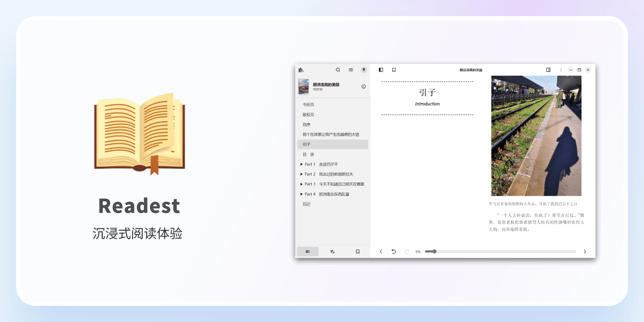Open Part 3 今天不知道自己明天在哪里 text

334,184
